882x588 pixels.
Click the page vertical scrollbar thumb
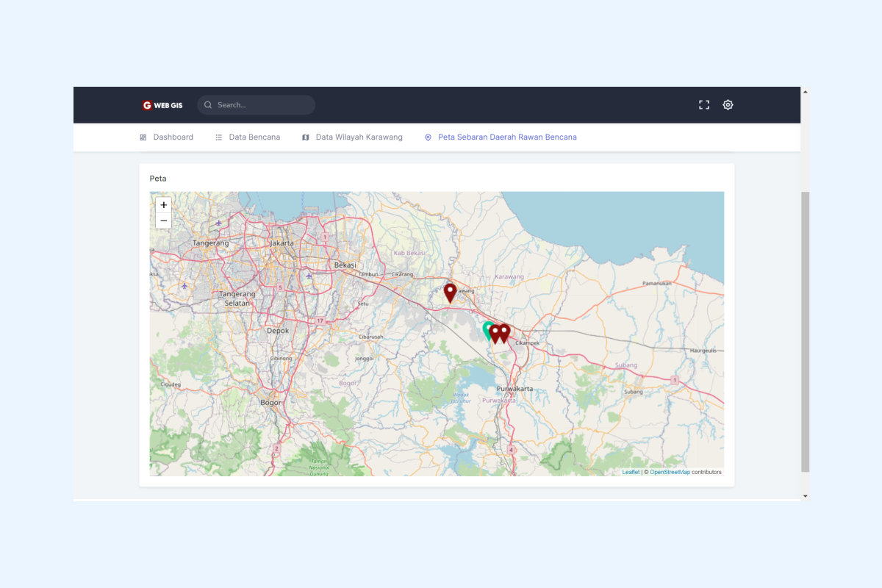[805, 331]
